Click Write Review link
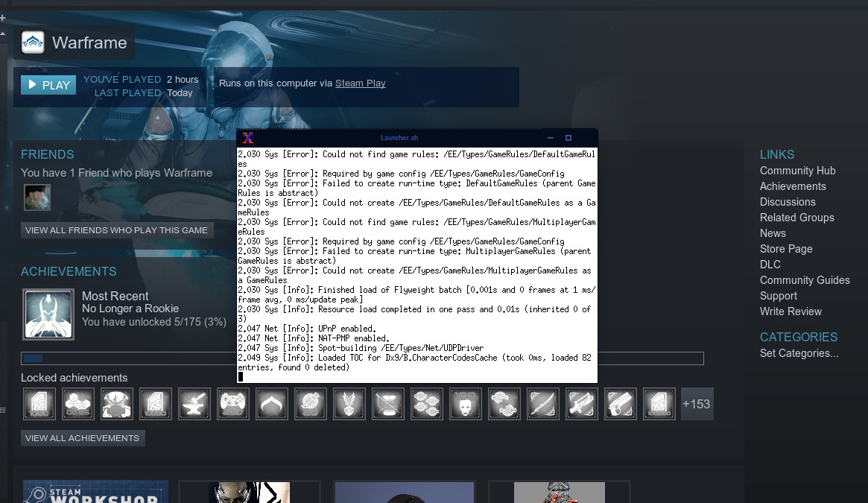 pyautogui.click(x=791, y=311)
